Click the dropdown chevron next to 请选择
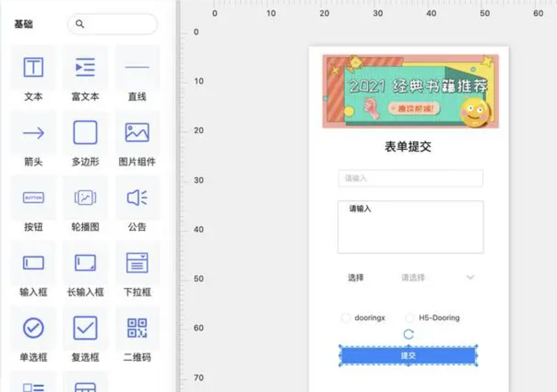This screenshot has width=557, height=392. (x=470, y=277)
